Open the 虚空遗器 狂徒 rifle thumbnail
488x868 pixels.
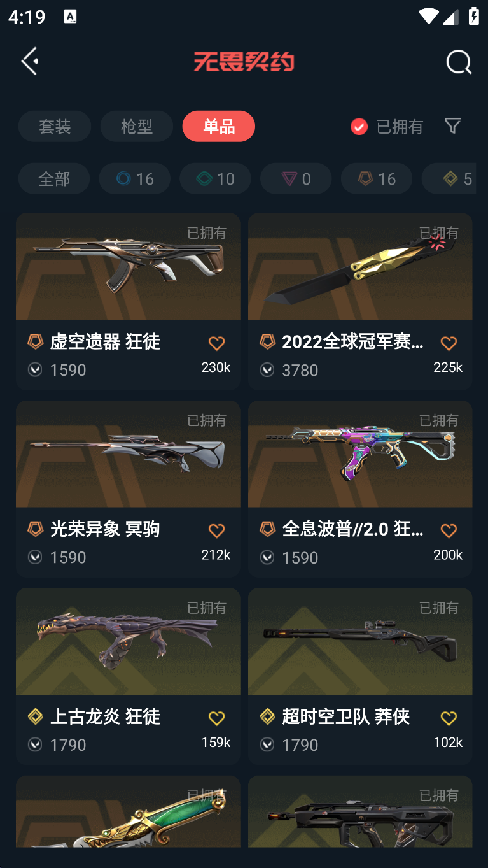click(x=128, y=266)
